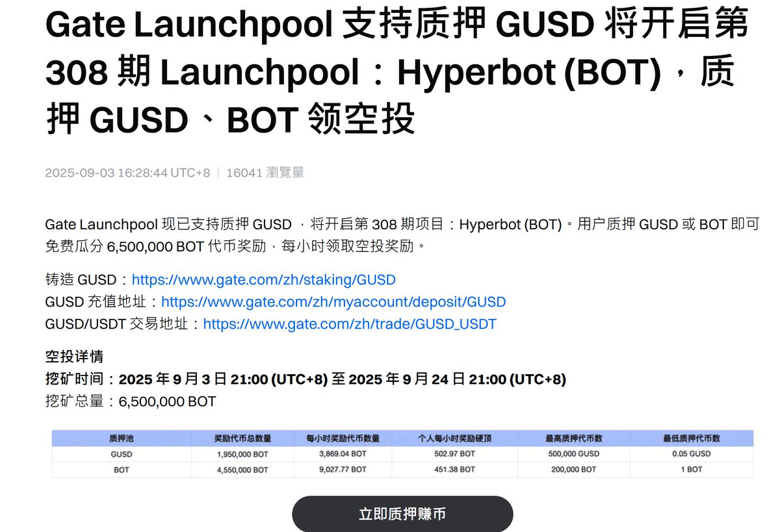Viewport: 780px width, 532px height.
Task: Open the GUSD 充值地址 deposit link
Action: [x=333, y=302]
